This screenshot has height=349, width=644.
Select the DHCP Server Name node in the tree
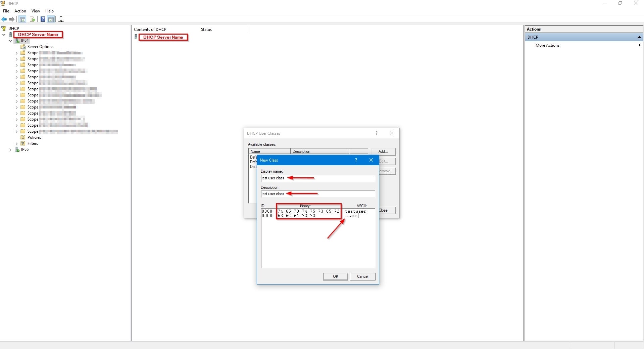(38, 34)
